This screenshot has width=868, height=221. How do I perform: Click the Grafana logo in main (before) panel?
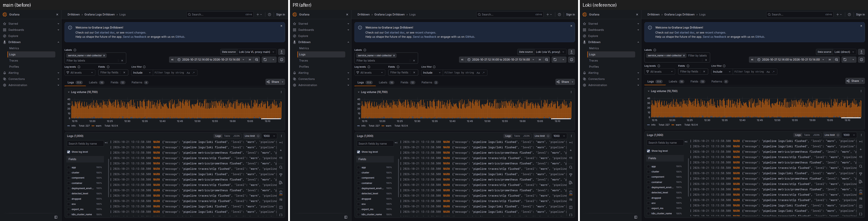(5, 14)
